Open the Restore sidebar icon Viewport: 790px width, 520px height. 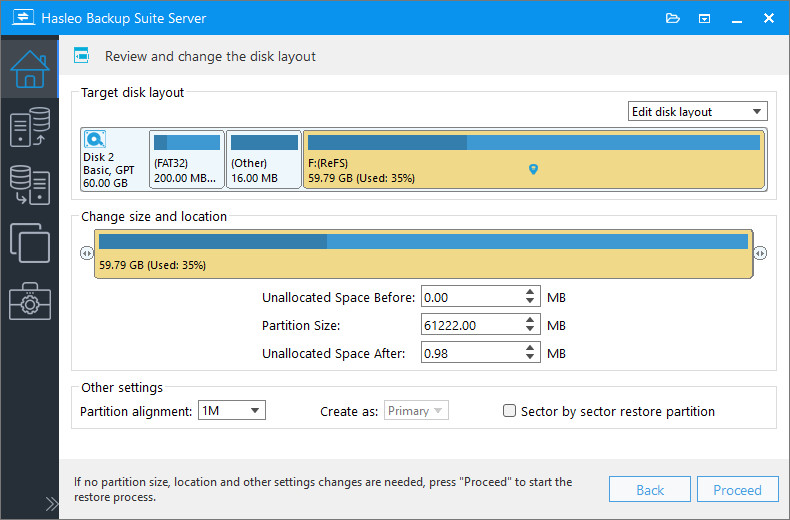30,185
